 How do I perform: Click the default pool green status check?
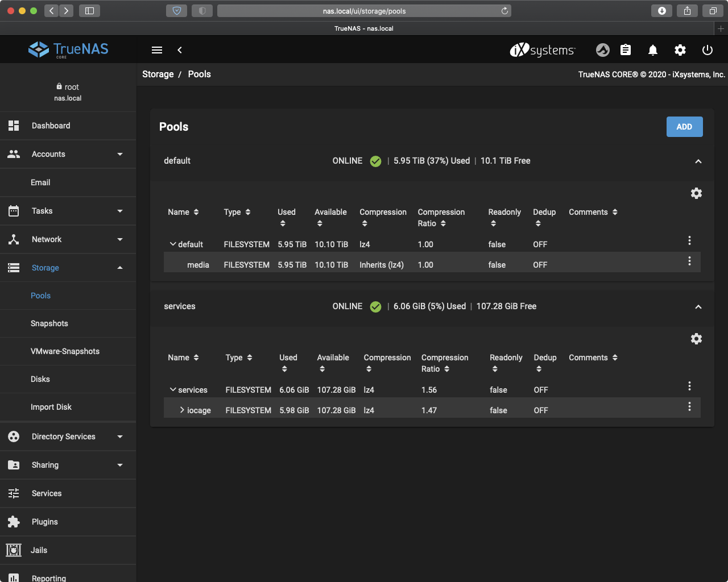tap(375, 161)
